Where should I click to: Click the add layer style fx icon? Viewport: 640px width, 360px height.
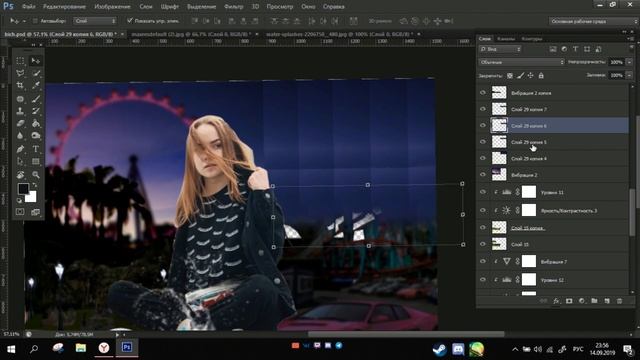556,301
